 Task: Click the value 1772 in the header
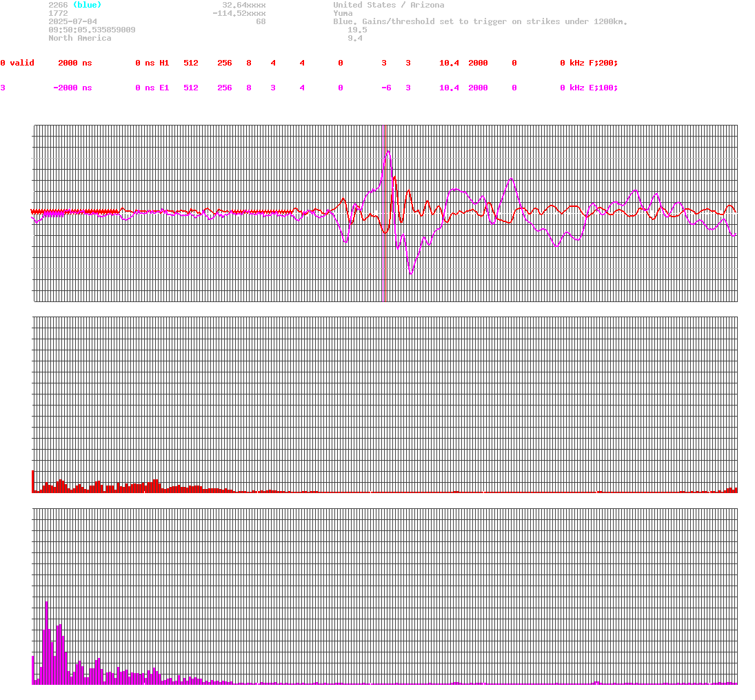[x=58, y=14]
